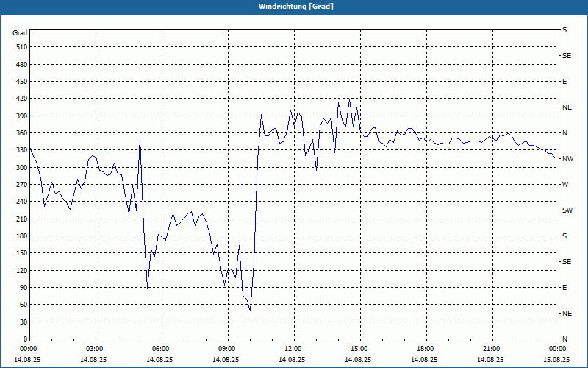Viewport: 588px width, 368px height.
Task: Select the 240 y-axis tick label
Action: coord(22,202)
